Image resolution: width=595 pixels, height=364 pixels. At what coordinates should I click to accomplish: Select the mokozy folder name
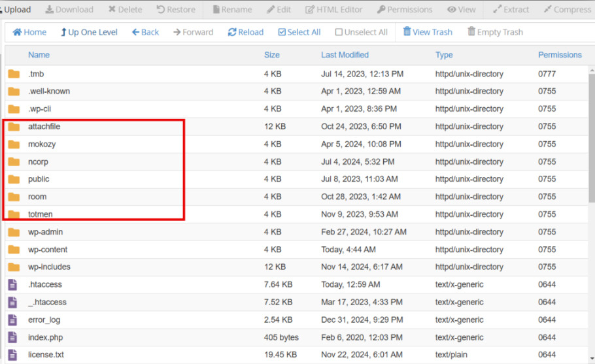point(42,144)
